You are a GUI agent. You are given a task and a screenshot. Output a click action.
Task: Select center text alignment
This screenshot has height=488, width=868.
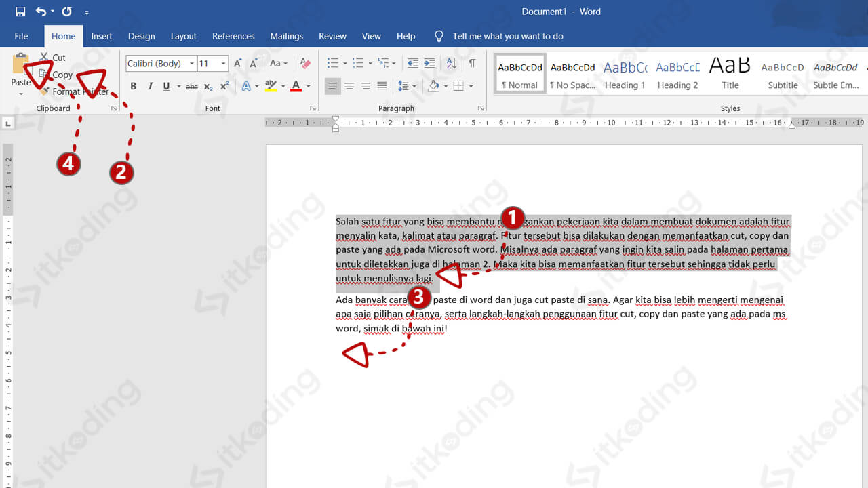pos(349,86)
